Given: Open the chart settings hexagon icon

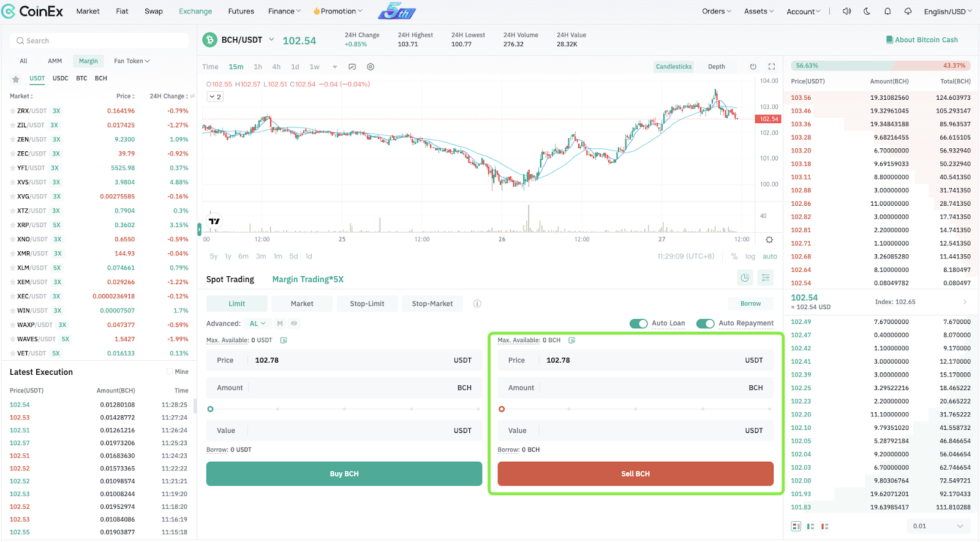Looking at the screenshot, I should pyautogui.click(x=371, y=67).
